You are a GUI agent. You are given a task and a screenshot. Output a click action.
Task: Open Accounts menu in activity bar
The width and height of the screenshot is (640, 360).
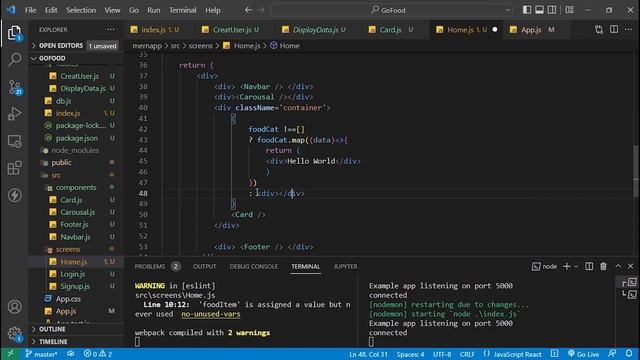tap(14, 307)
